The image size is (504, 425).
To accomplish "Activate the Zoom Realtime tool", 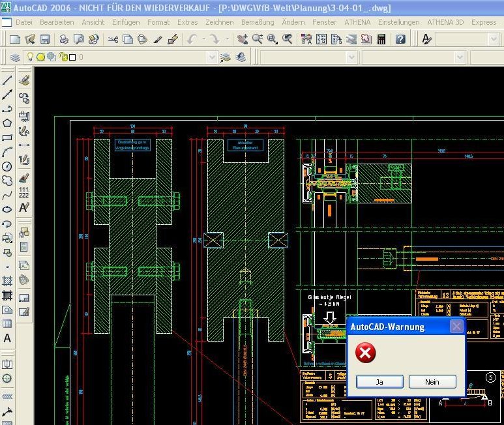I will click(257, 39).
